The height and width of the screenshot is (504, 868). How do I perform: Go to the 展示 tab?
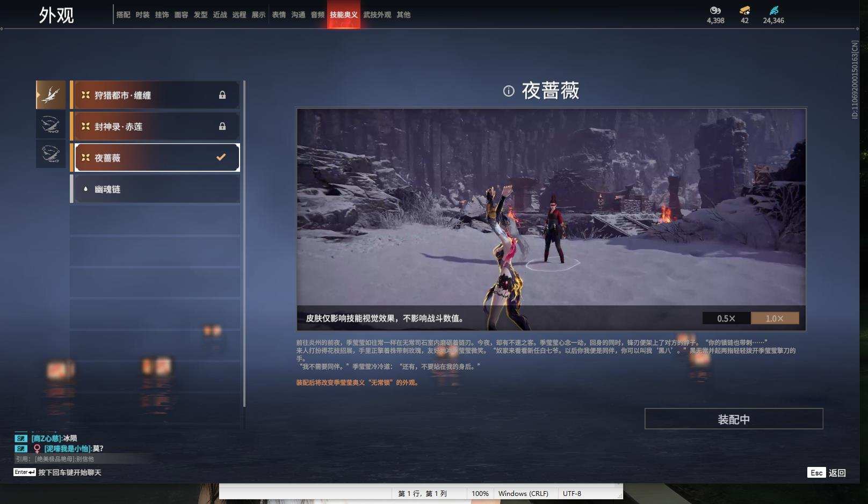point(258,15)
